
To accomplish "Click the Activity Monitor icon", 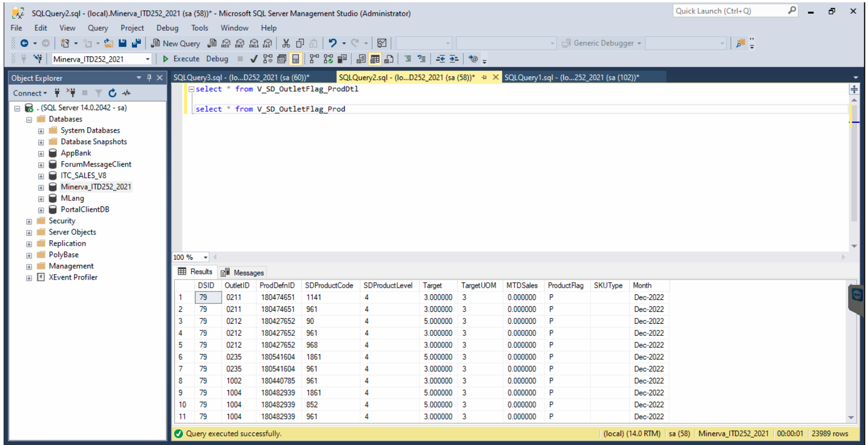I will click(x=127, y=93).
